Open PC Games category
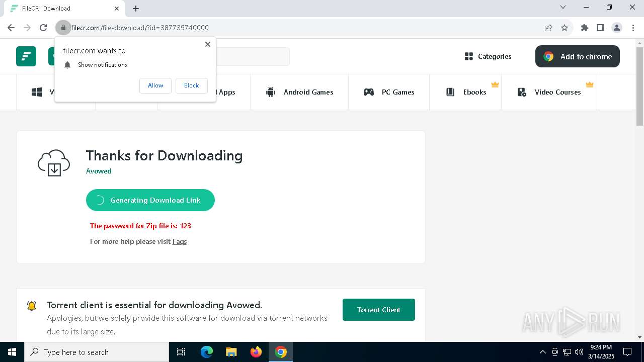The image size is (644, 362). [x=389, y=92]
